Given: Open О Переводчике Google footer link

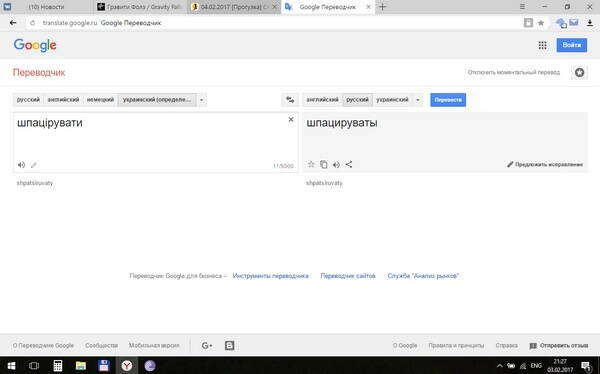Looking at the screenshot, I should pyautogui.click(x=43, y=345).
